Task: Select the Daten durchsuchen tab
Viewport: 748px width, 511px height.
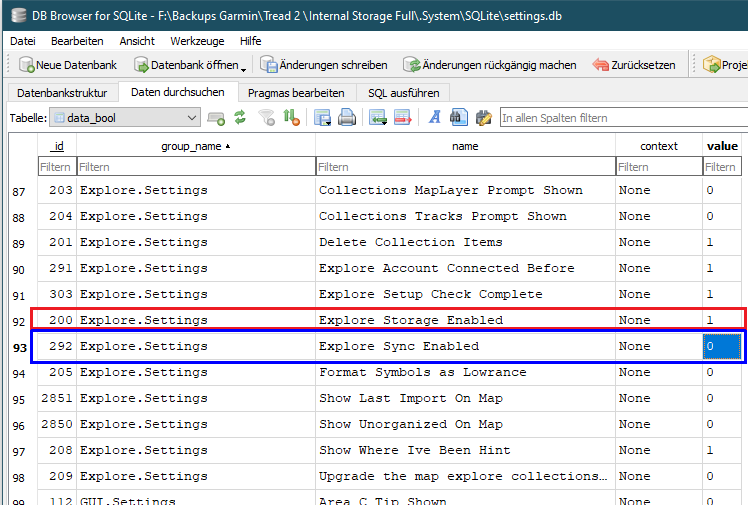Action: (177, 92)
